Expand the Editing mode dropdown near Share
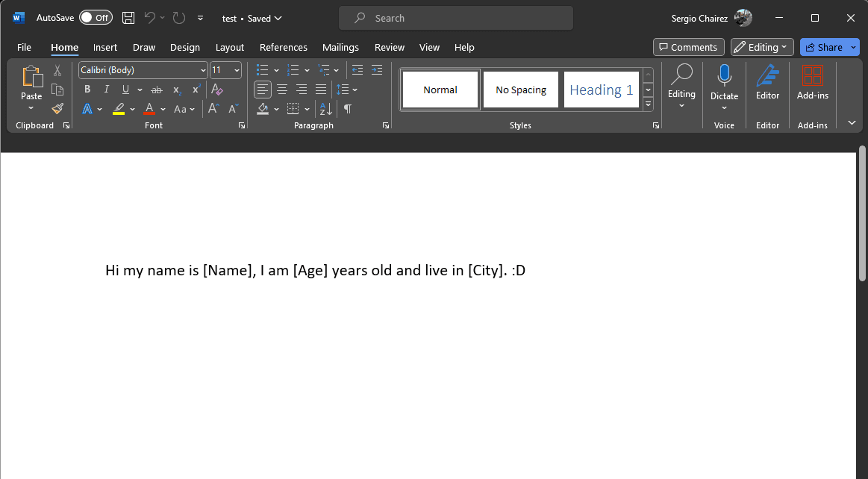Image resolution: width=868 pixels, height=479 pixels. pyautogui.click(x=762, y=47)
